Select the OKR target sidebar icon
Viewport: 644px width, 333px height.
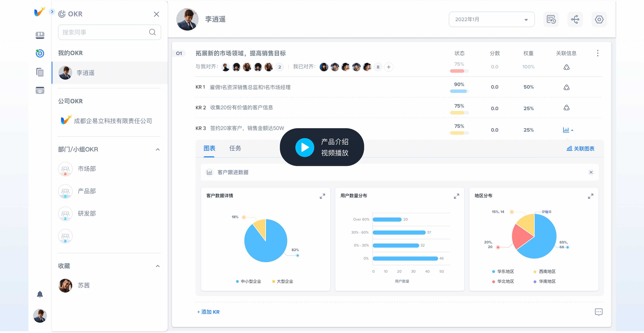[40, 53]
